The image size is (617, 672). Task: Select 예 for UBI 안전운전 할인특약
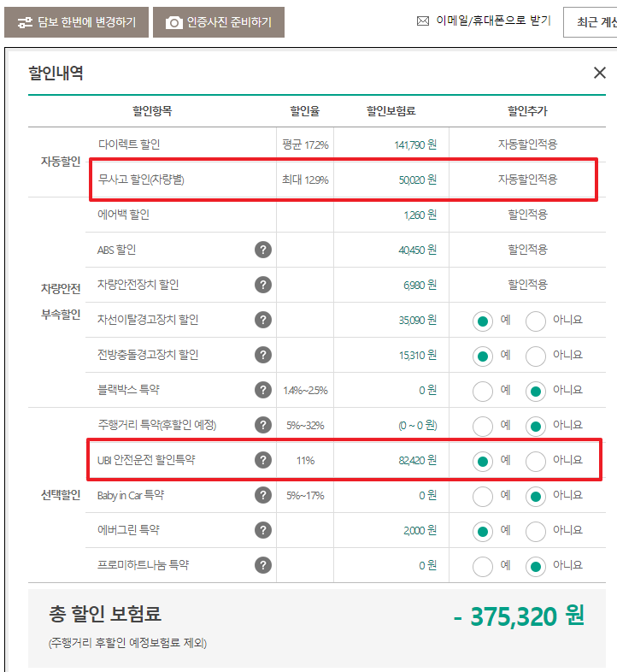[x=483, y=462]
